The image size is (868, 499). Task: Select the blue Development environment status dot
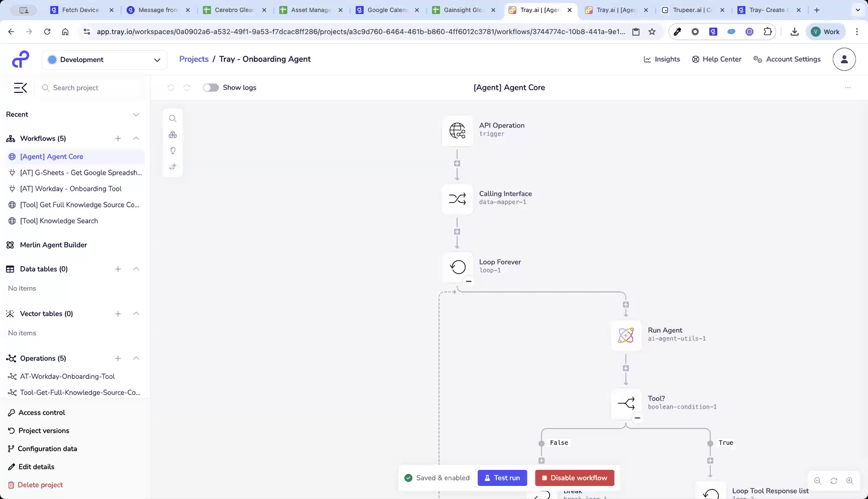(52, 59)
